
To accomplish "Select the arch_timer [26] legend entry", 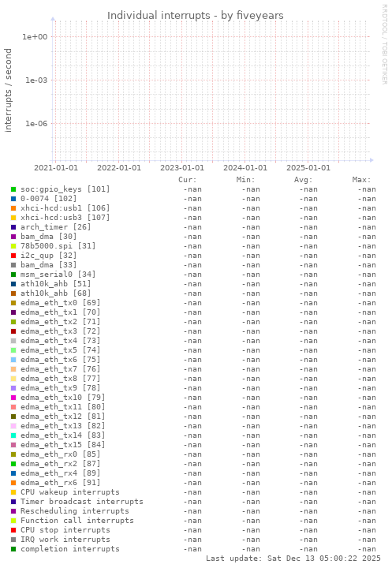I will point(55,226).
